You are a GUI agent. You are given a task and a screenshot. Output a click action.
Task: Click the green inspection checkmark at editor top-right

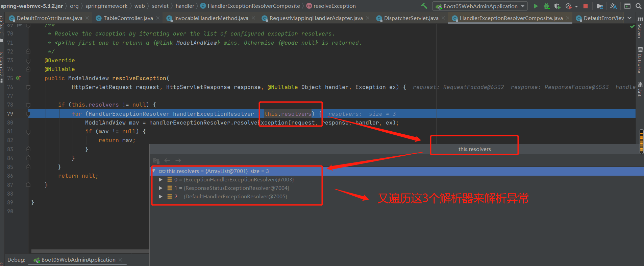click(632, 26)
